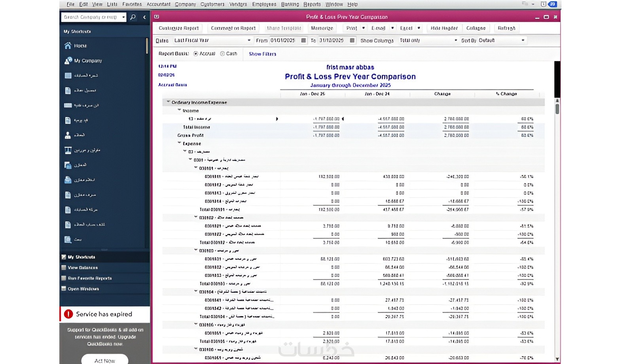Click the report's vertical scrollbar thumb
633x364 pixels.
(x=557, y=109)
